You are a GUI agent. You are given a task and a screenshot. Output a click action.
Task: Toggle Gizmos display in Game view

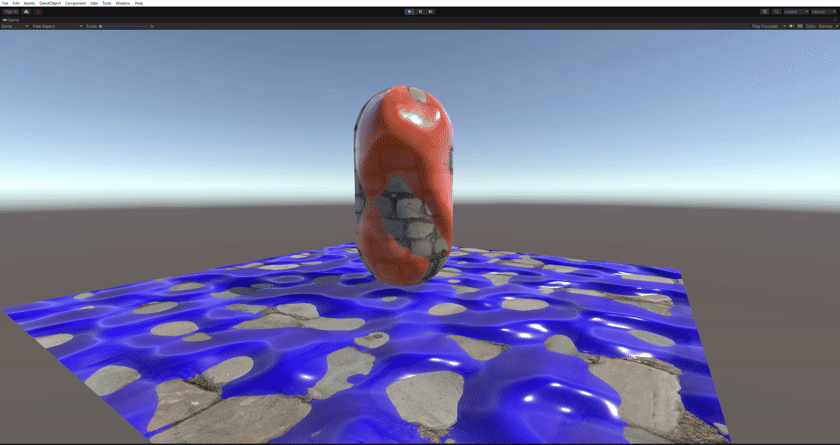826,26
